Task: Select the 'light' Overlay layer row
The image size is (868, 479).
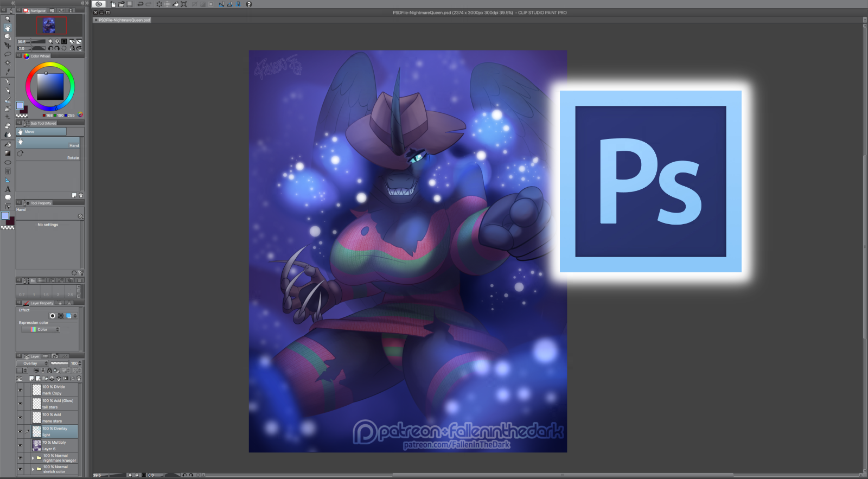Action: (54, 432)
